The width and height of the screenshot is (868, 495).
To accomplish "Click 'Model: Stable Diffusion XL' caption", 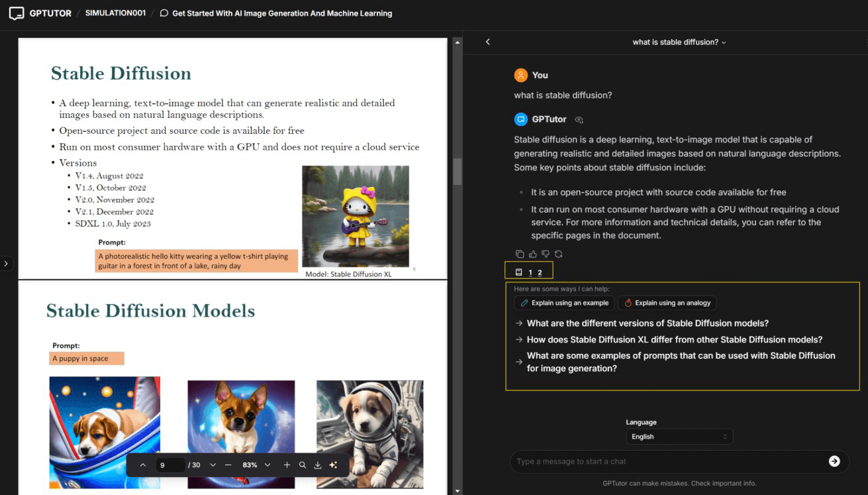I will (x=348, y=274).
